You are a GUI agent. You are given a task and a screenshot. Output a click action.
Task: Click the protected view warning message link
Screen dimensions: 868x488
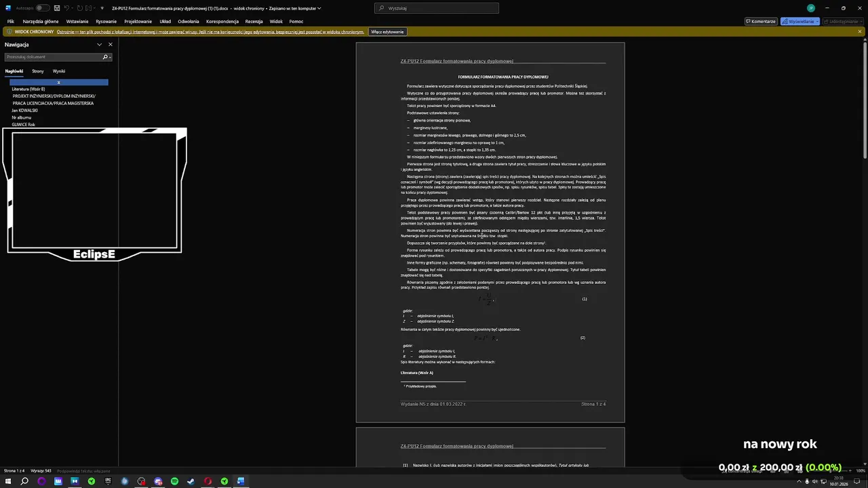click(x=210, y=32)
